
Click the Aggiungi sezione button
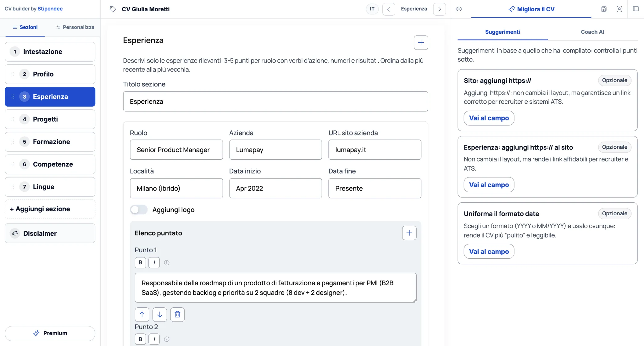pos(50,209)
